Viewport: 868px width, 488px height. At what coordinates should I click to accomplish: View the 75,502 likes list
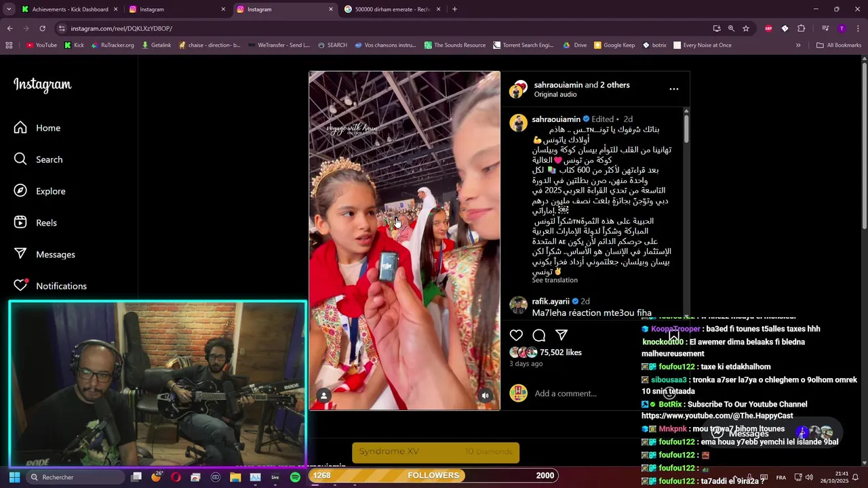[561, 352]
